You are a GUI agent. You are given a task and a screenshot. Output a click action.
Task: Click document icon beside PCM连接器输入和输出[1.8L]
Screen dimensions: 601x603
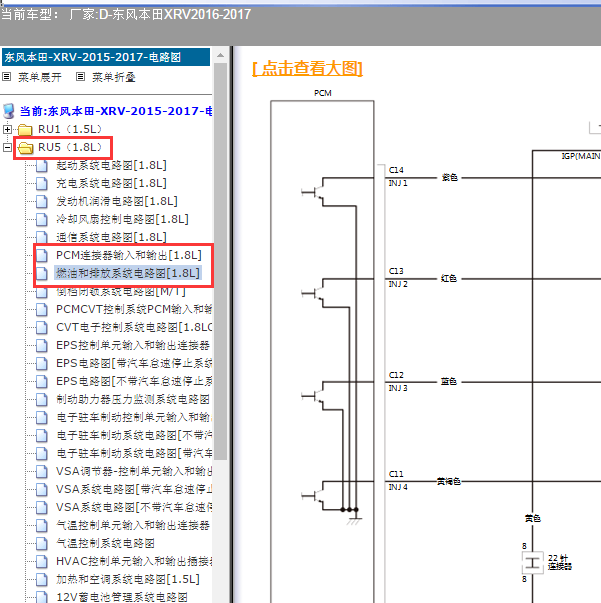(x=42, y=256)
